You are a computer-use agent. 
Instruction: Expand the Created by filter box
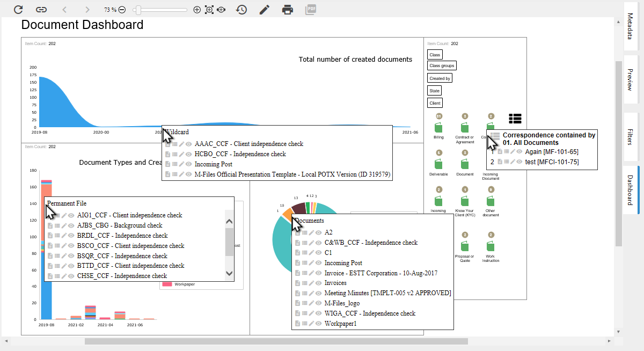(440, 78)
